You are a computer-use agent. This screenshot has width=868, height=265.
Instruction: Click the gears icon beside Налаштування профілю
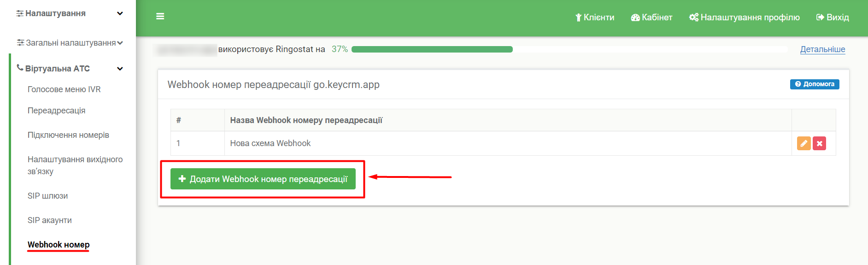click(694, 18)
